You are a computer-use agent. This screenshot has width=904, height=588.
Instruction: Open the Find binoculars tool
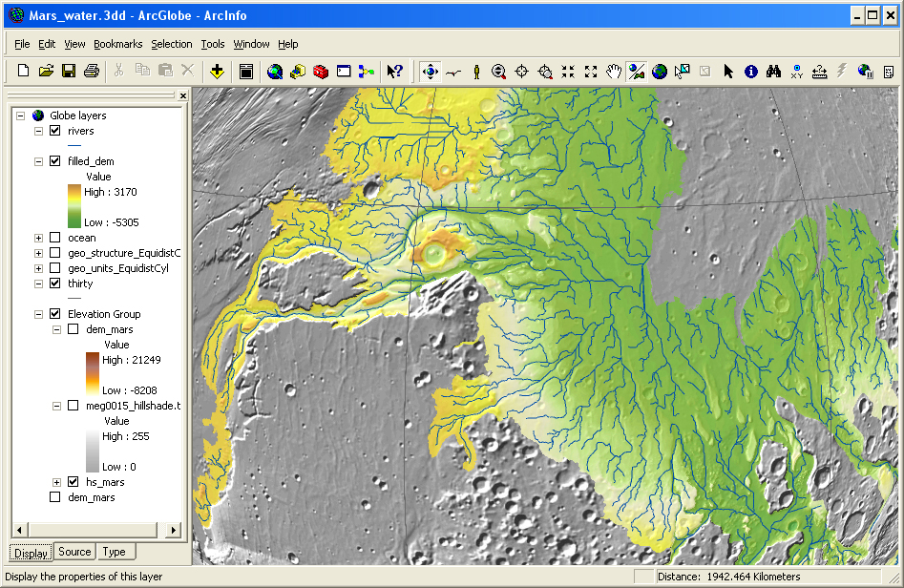774,71
